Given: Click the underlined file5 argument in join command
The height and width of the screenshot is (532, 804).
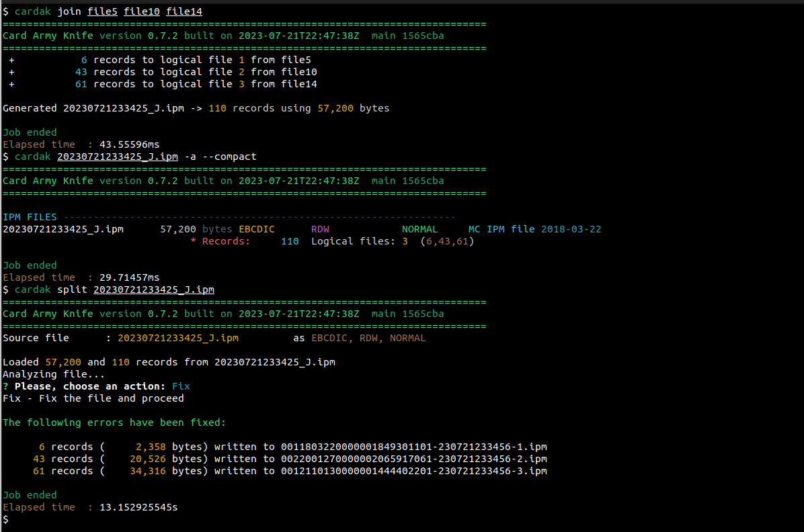Looking at the screenshot, I should (102, 11).
